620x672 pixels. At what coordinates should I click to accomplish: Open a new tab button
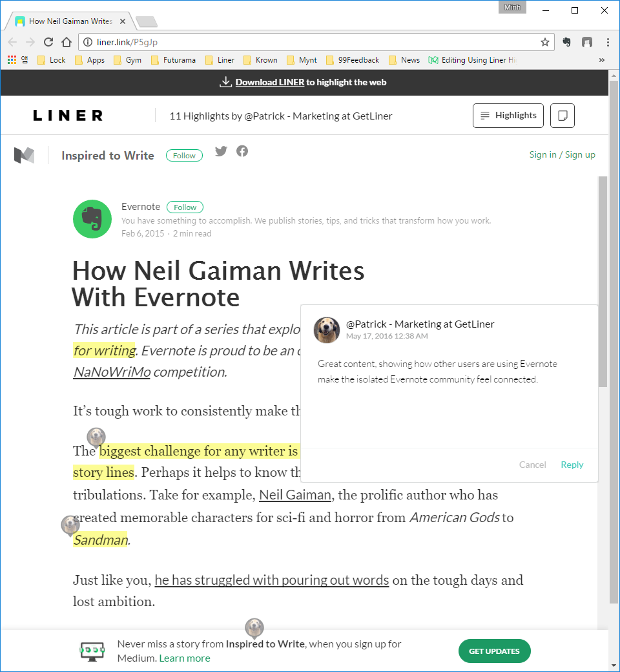point(146,21)
